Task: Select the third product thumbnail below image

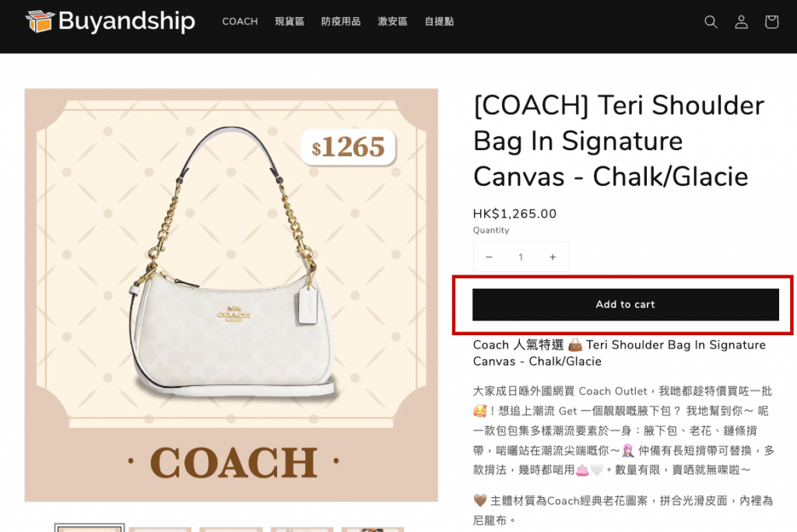Action: [230, 530]
